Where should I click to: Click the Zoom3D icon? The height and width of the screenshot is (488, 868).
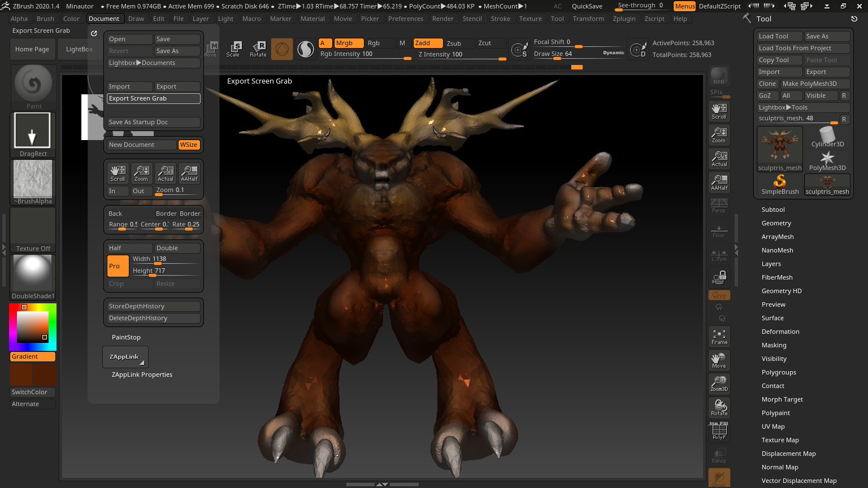coord(719,384)
